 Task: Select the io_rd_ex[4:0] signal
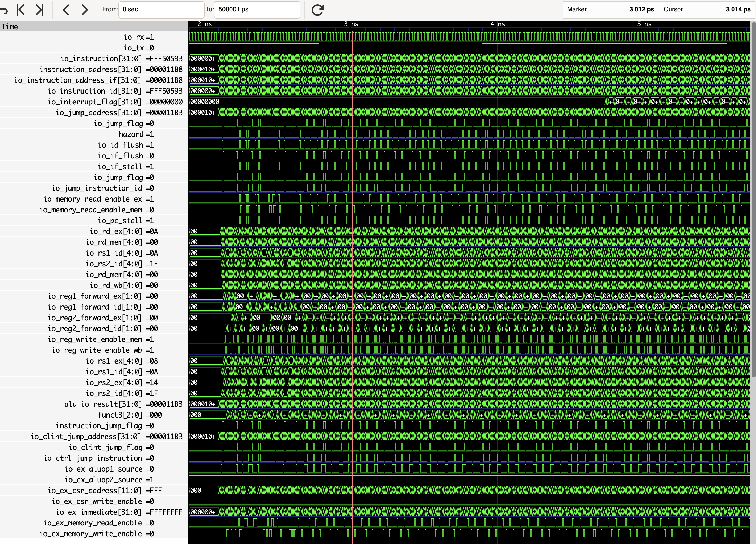click(x=94, y=231)
